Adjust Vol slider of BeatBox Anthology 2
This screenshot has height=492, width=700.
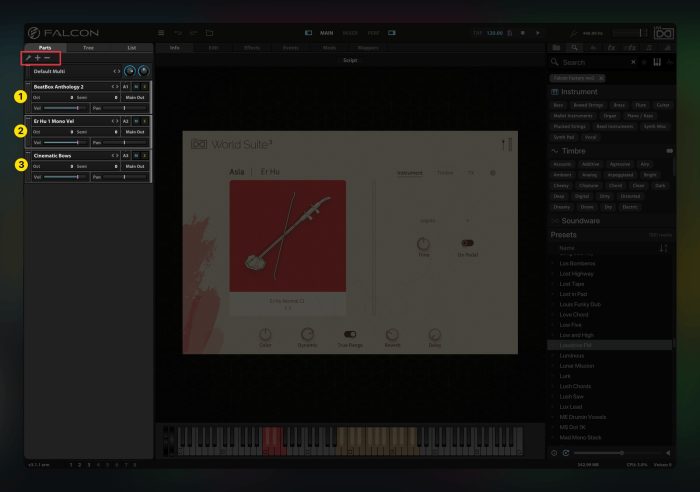coord(65,108)
